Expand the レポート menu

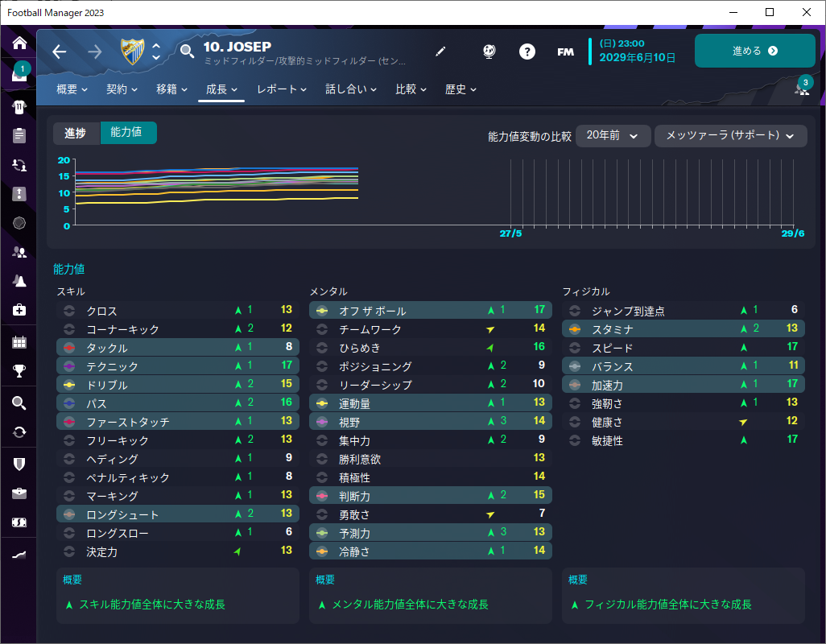click(282, 89)
